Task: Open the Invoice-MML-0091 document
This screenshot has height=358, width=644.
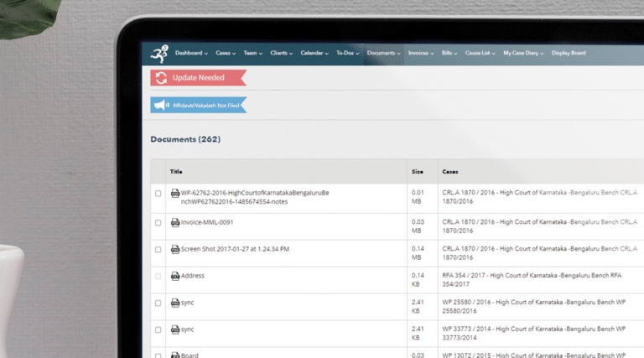Action: (207, 222)
